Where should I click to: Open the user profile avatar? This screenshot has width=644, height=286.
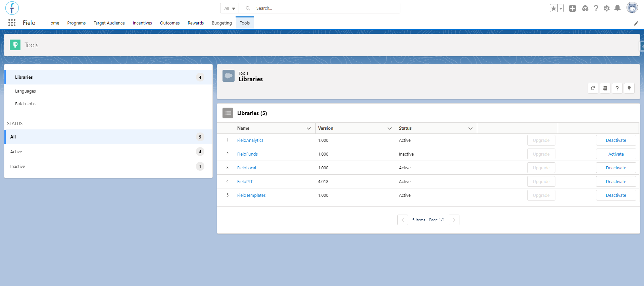click(632, 8)
